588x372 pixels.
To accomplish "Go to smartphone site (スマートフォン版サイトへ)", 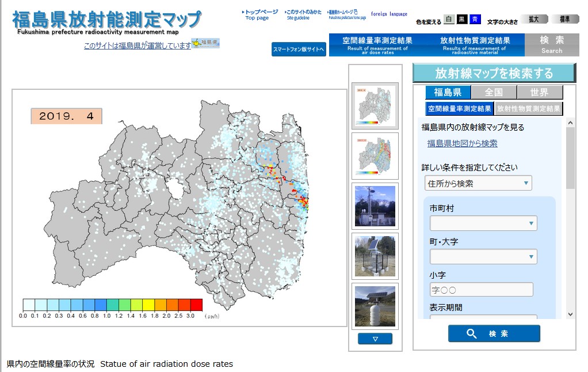I will pyautogui.click(x=299, y=49).
